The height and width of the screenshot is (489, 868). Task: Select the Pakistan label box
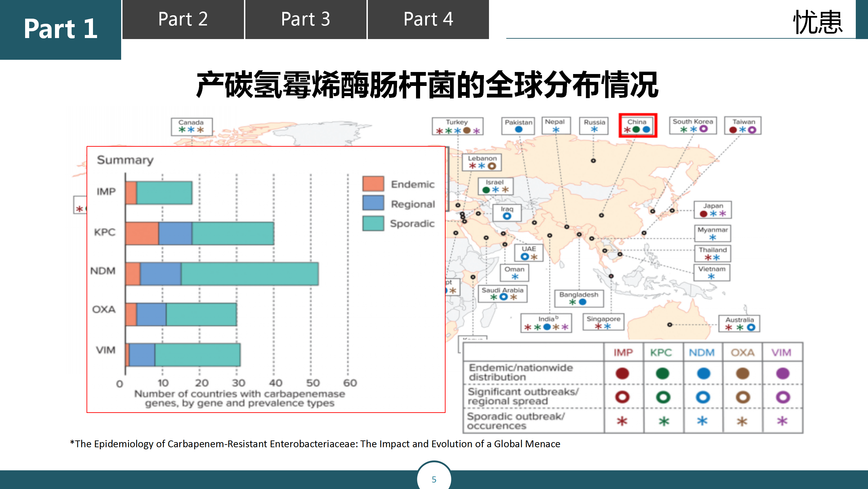(x=518, y=126)
